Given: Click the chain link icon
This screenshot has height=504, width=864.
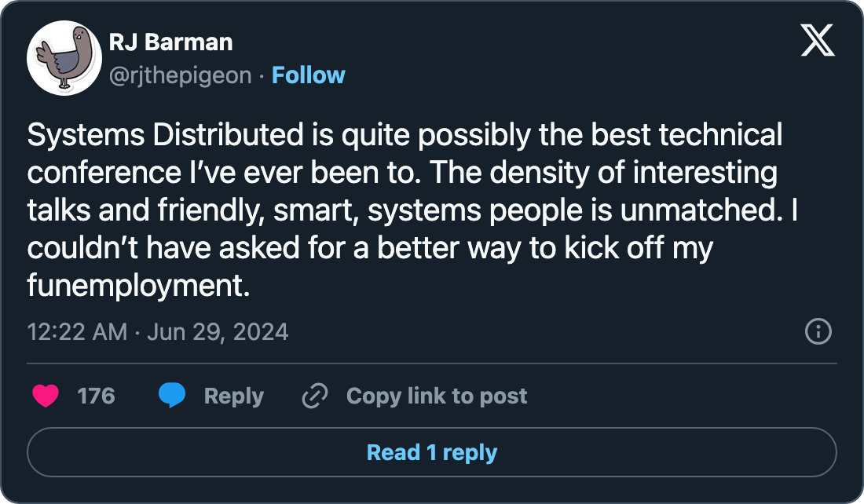Looking at the screenshot, I should click(314, 396).
